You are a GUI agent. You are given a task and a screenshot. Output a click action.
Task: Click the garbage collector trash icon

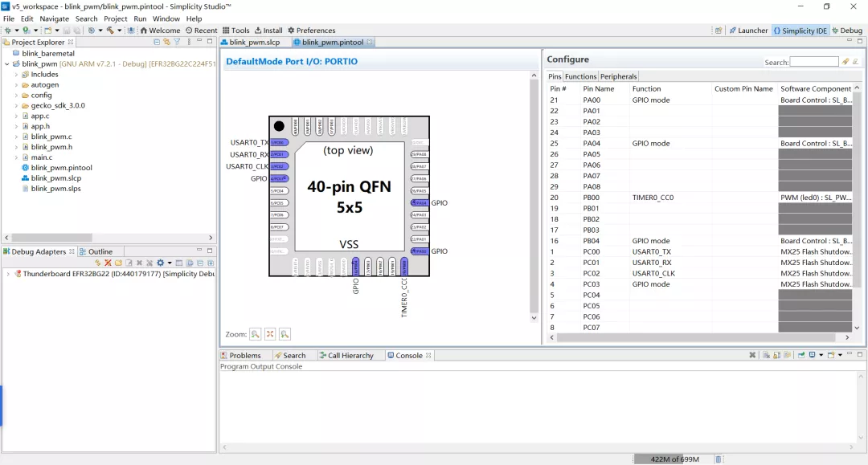[x=719, y=459]
